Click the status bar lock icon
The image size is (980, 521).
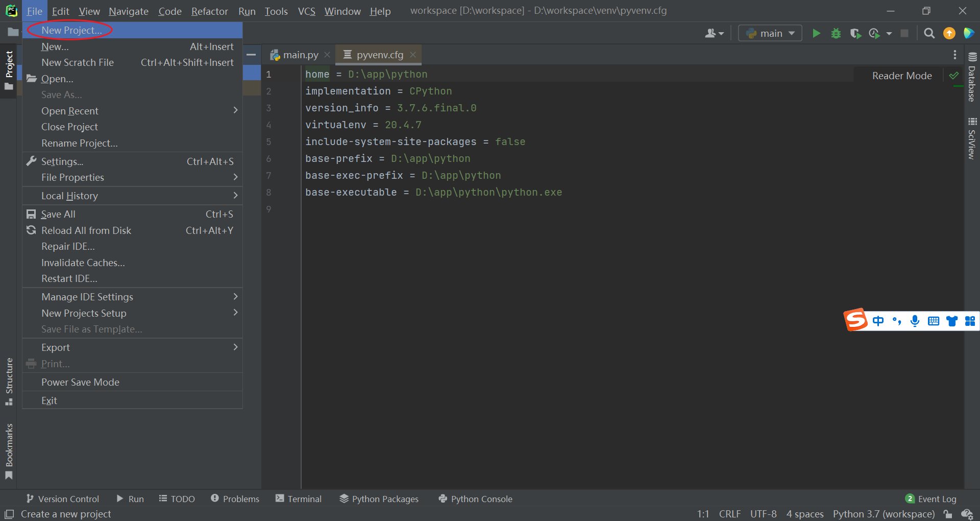(x=947, y=514)
